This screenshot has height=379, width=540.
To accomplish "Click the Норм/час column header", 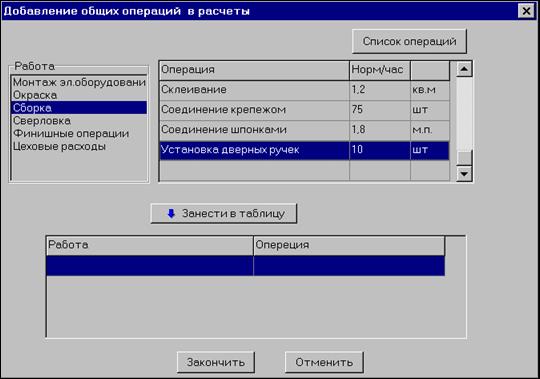I will coord(380,70).
